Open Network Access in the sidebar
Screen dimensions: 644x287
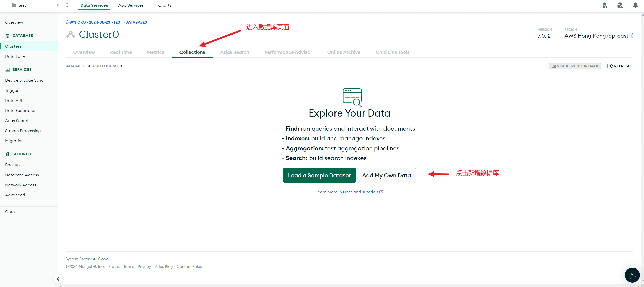pos(21,185)
